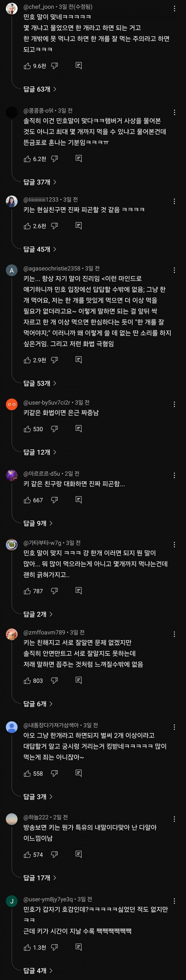The height and width of the screenshot is (980, 186).
Task: Like the comment by @zmffoavm789
Action: click(27, 681)
